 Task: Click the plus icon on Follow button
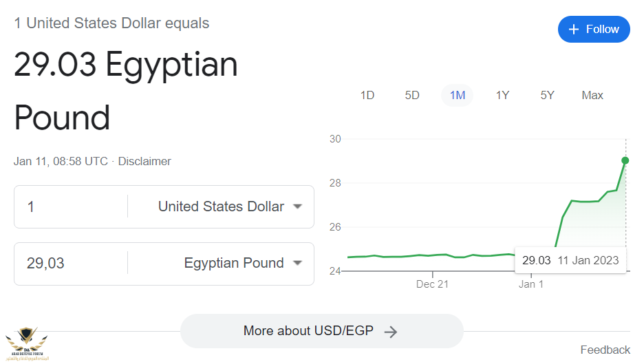[574, 29]
